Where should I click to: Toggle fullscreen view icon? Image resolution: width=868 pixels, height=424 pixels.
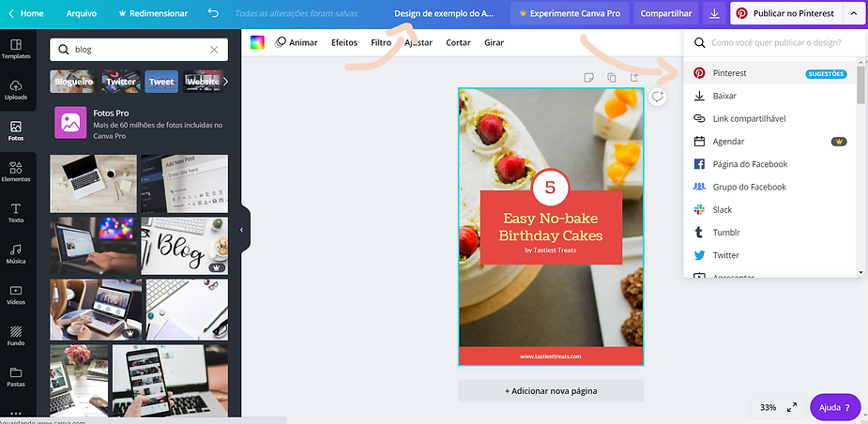(792, 407)
